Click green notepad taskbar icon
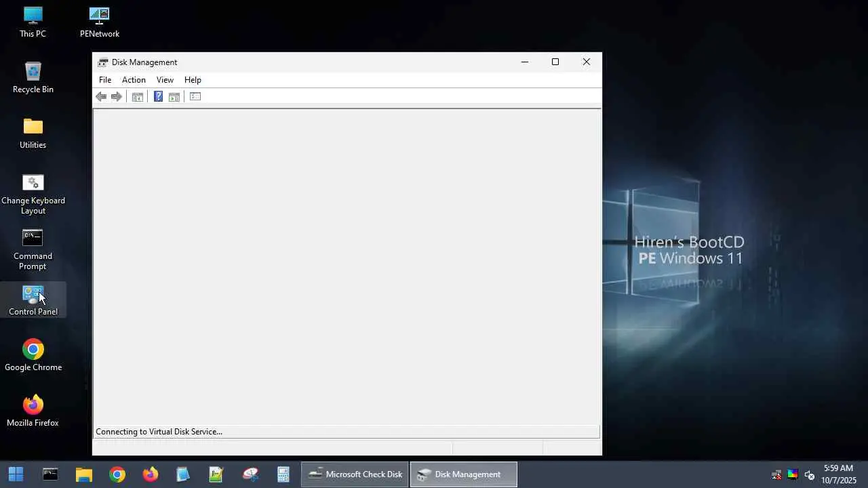868x488 pixels. coord(216,474)
